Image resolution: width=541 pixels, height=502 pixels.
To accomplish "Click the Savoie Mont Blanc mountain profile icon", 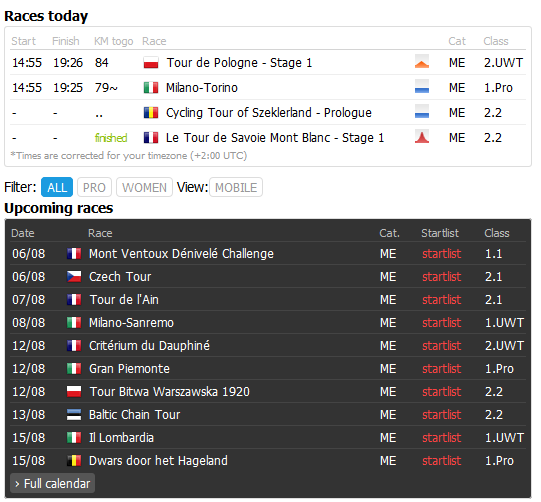I will point(422,137).
